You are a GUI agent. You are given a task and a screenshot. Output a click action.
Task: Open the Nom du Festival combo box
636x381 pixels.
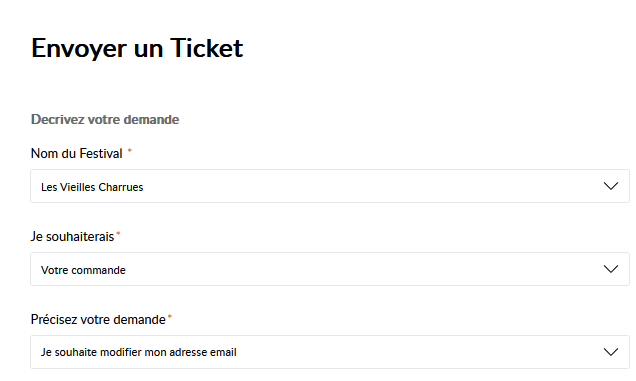[x=330, y=186]
